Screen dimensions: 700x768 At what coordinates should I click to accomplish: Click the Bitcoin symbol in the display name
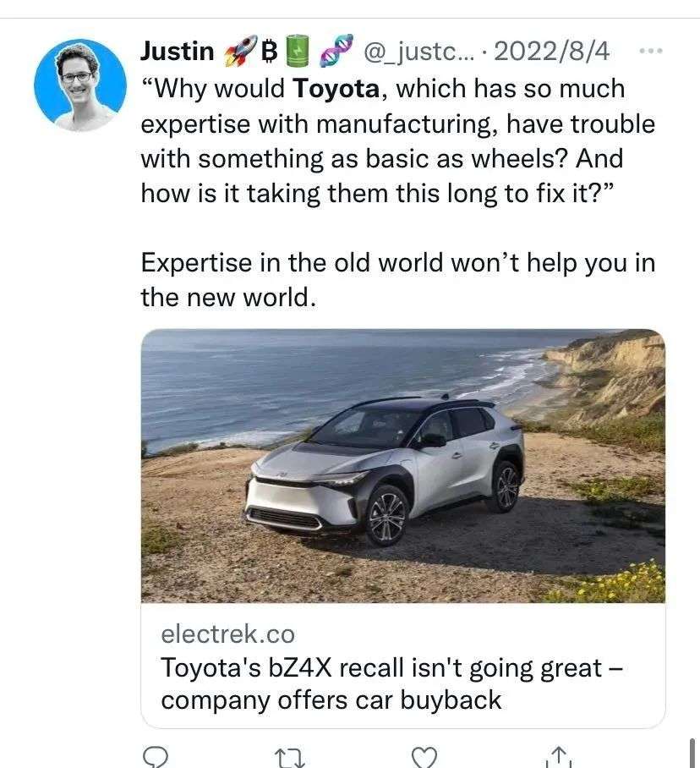270,51
